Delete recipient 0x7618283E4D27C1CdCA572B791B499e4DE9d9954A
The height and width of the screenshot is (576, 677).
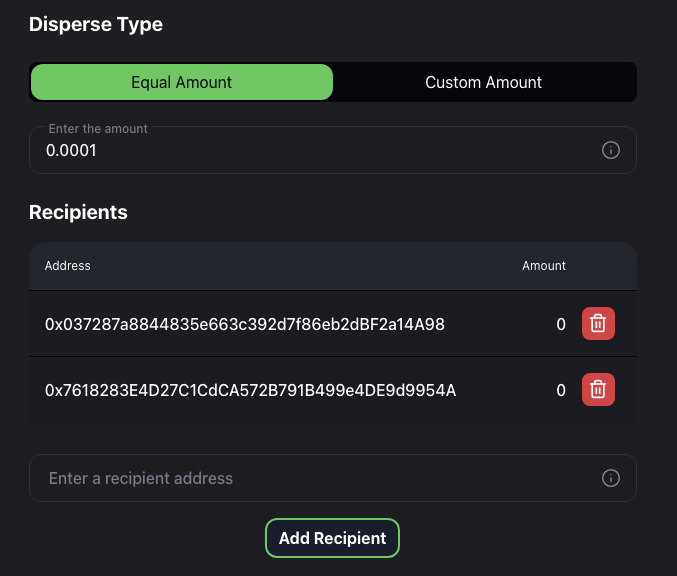tap(598, 390)
